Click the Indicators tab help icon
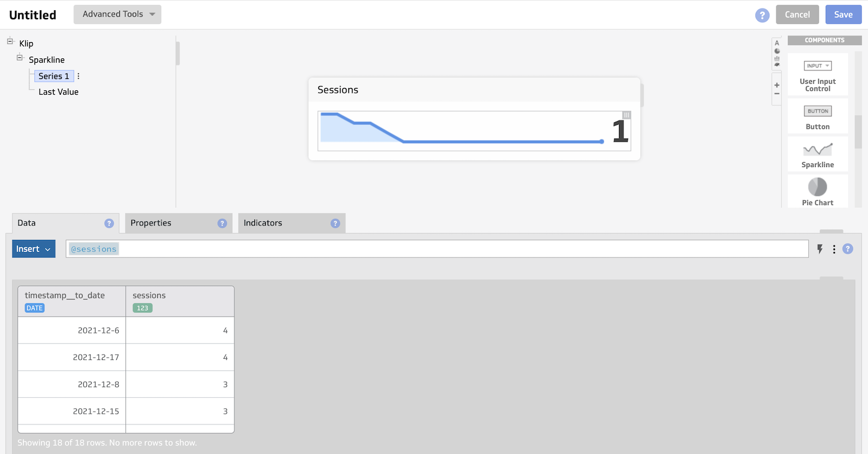The height and width of the screenshot is (454, 868). [335, 223]
